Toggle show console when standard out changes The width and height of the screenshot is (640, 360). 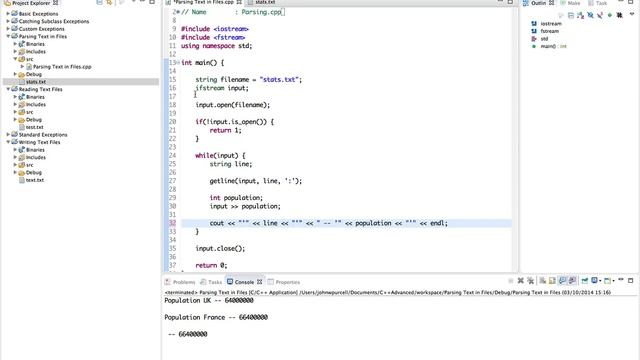tap(563, 280)
